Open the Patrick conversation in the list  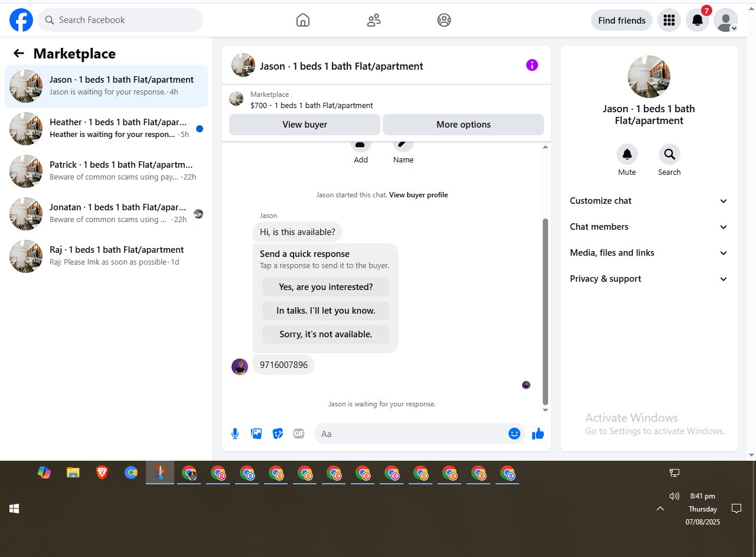point(106,171)
